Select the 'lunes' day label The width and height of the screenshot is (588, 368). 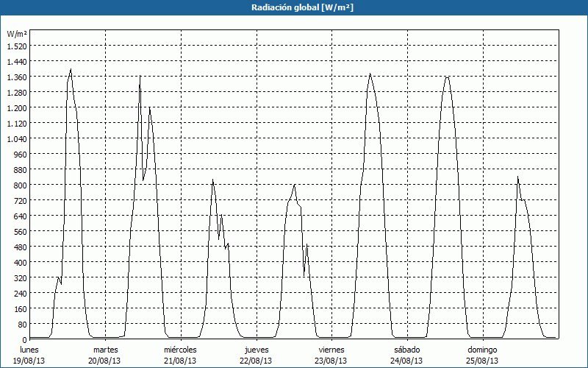(29, 350)
